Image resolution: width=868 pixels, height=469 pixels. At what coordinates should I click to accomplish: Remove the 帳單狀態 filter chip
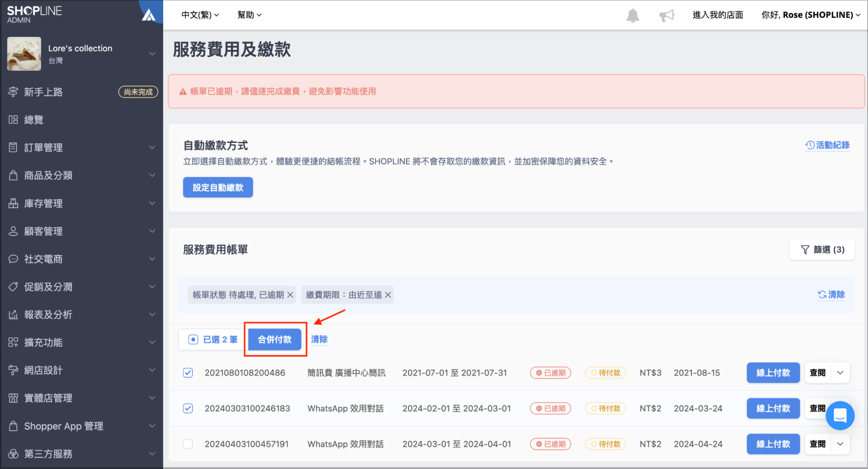[290, 295]
